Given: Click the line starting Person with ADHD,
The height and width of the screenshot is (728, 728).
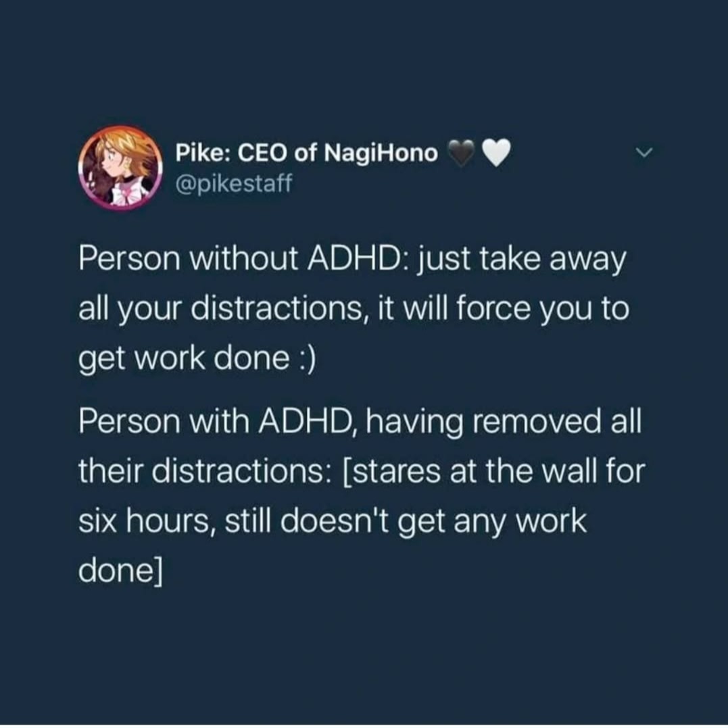Looking at the screenshot, I should click(x=360, y=422).
